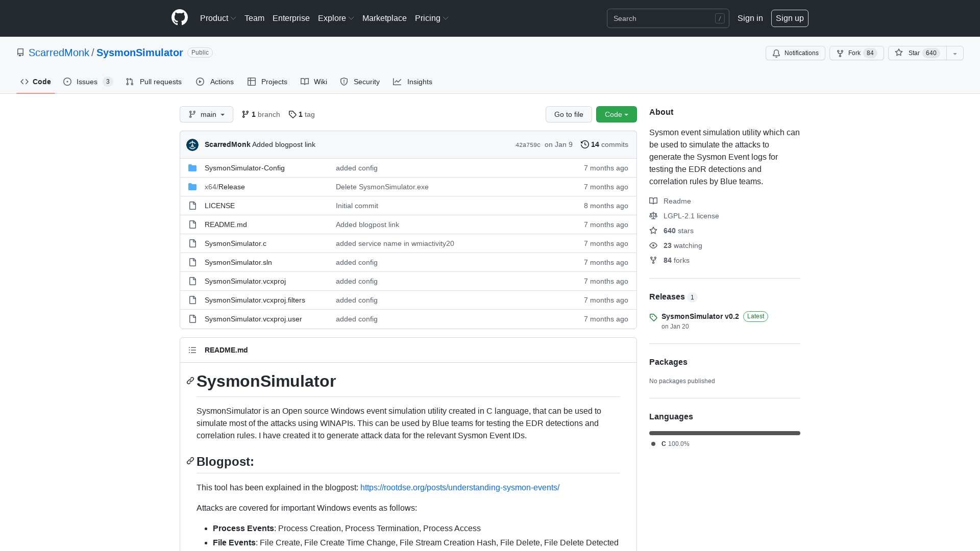
Task: Click the SysmonSimulator.sln file icon
Action: (192, 262)
